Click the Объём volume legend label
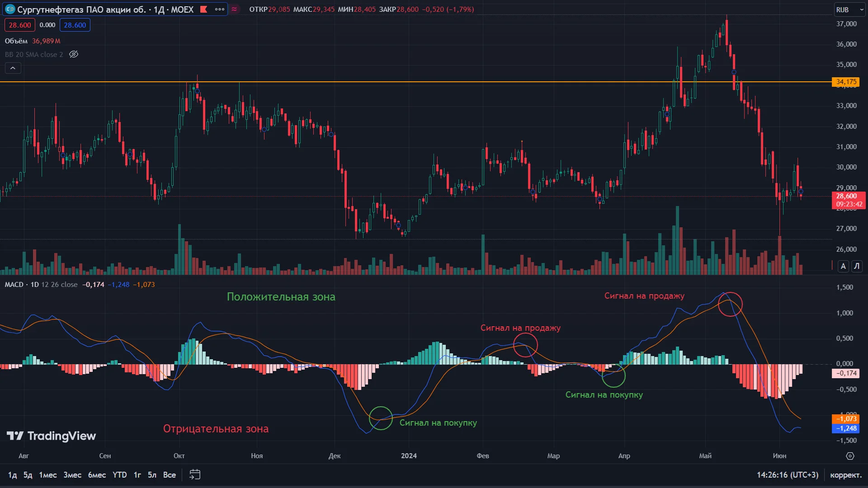The width and height of the screenshot is (868, 488). [16, 41]
